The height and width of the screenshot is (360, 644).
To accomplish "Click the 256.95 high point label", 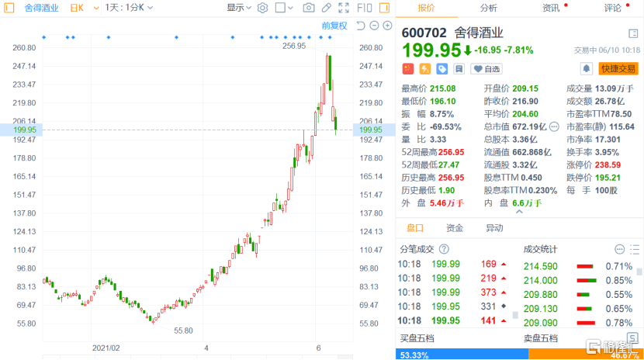I will tap(294, 46).
